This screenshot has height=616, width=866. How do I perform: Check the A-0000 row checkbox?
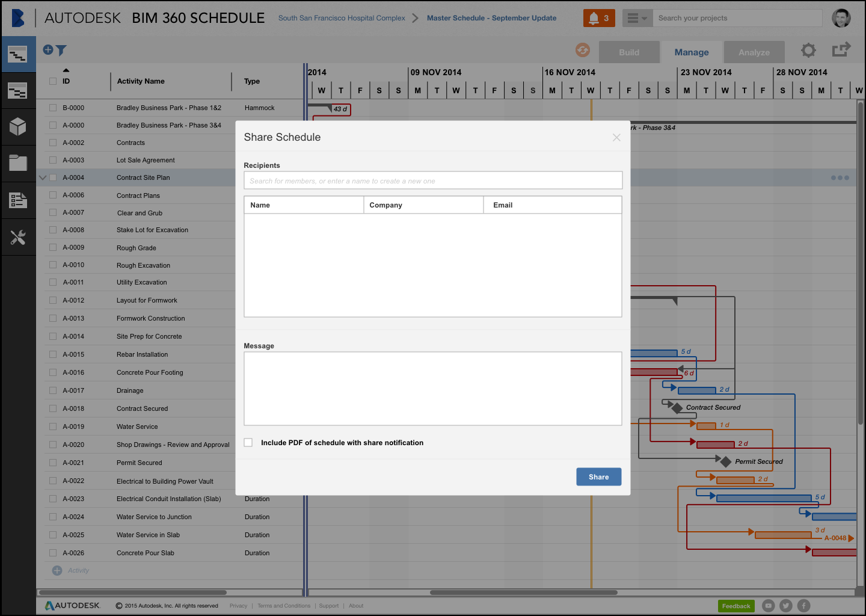pyautogui.click(x=53, y=125)
